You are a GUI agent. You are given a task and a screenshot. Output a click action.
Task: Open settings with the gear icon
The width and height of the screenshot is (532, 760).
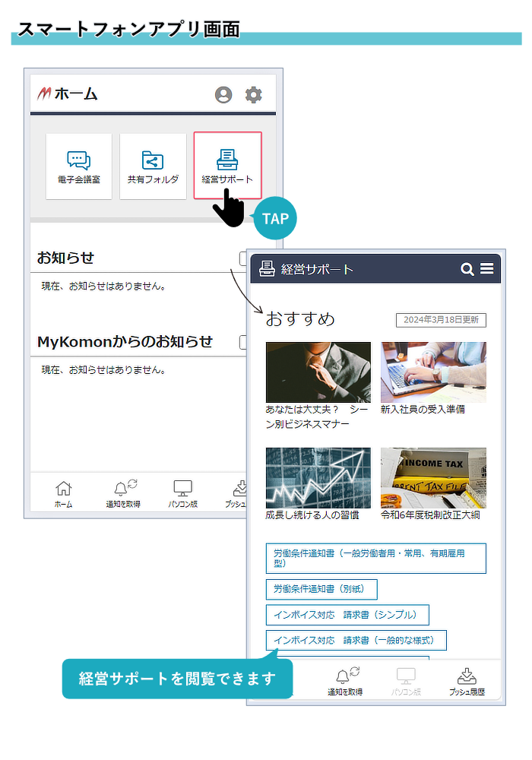[x=253, y=95]
